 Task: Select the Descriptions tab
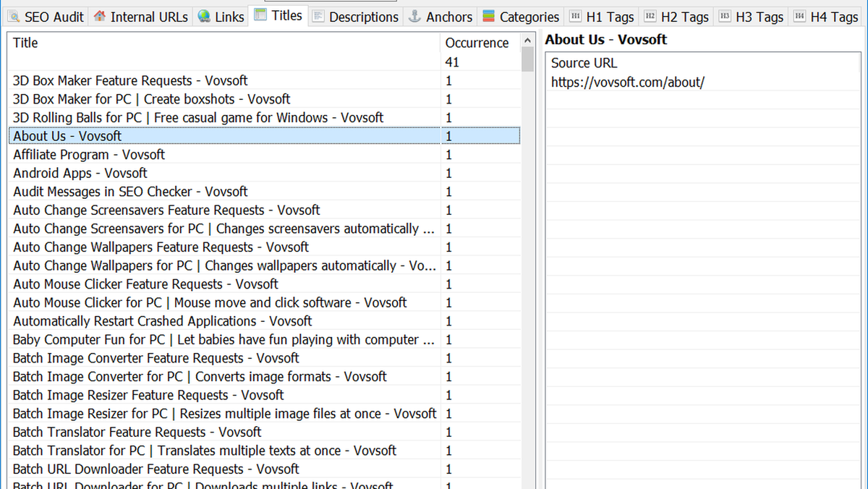[x=355, y=16]
